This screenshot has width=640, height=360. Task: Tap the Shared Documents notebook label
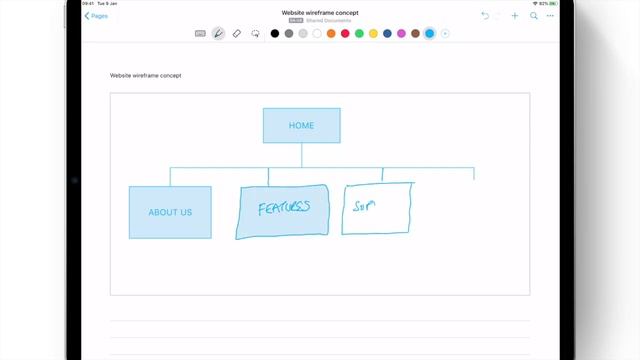point(329,20)
